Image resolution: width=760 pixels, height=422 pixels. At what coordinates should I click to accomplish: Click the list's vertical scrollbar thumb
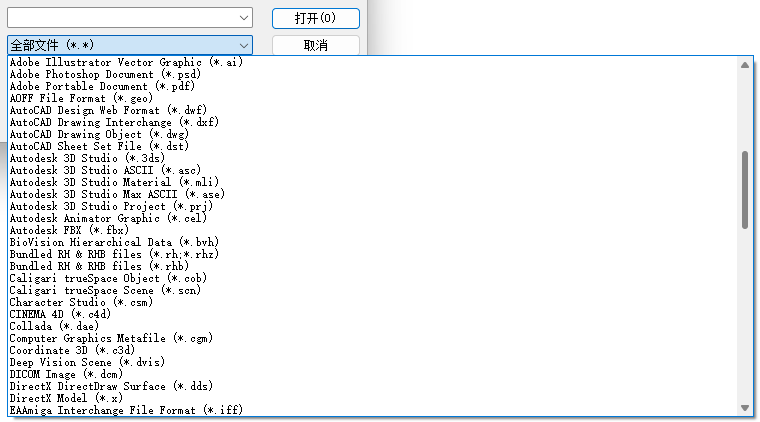click(x=745, y=190)
